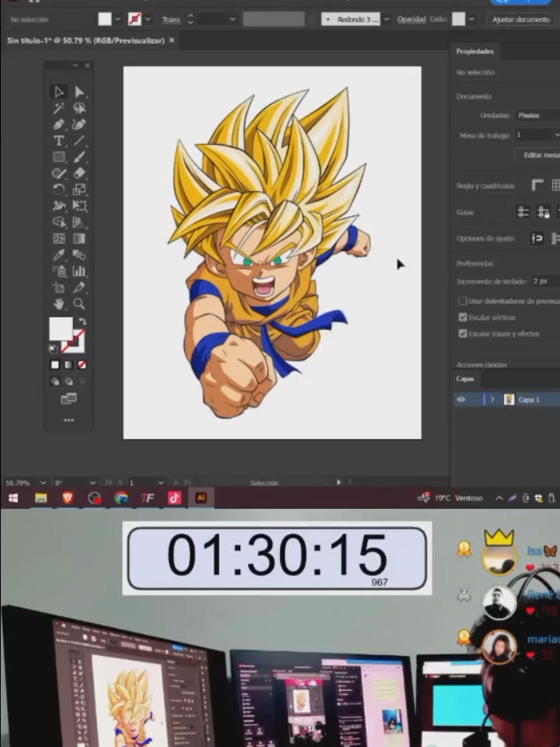Image resolution: width=560 pixels, height=747 pixels.
Task: Click the large fill color swatch in toolbar
Action: click(x=61, y=328)
